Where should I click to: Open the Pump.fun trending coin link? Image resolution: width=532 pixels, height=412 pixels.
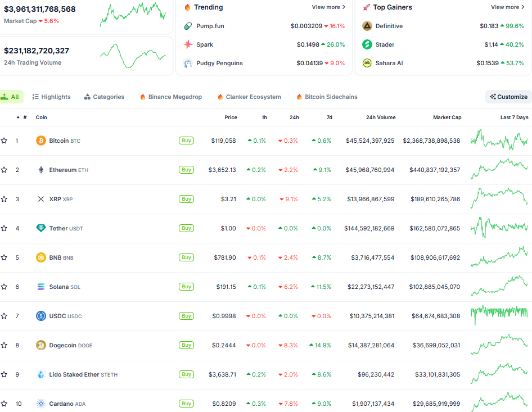click(210, 26)
